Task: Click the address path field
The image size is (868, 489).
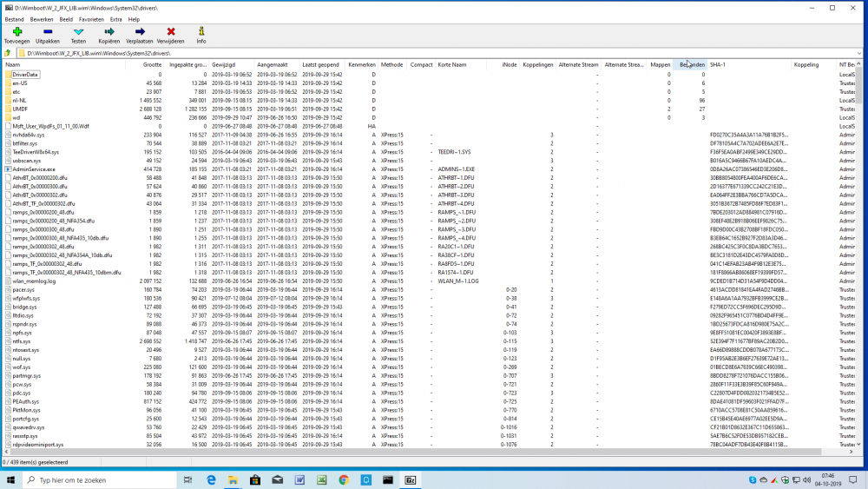Action: pyautogui.click(x=347, y=53)
